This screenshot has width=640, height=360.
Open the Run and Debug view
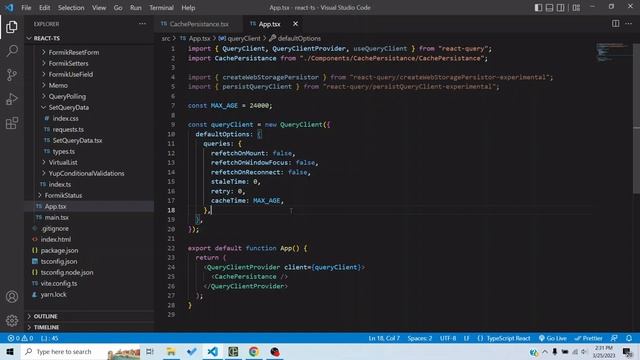(12, 99)
